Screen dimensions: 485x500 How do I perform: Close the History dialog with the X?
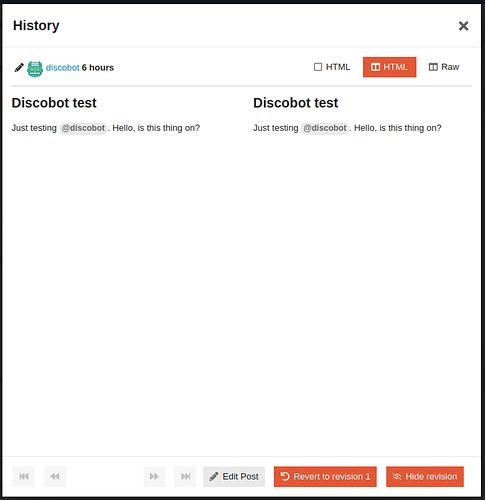point(463,26)
